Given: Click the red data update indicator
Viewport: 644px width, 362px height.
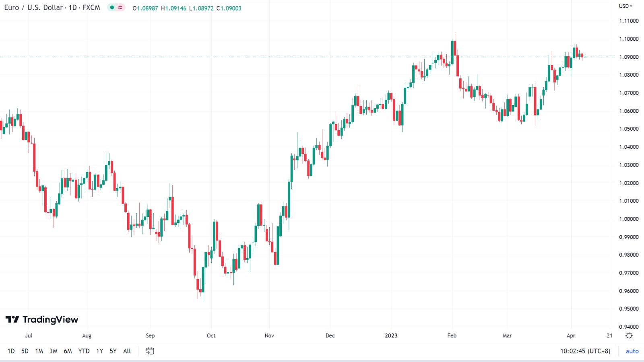Looking at the screenshot, I should [120, 8].
